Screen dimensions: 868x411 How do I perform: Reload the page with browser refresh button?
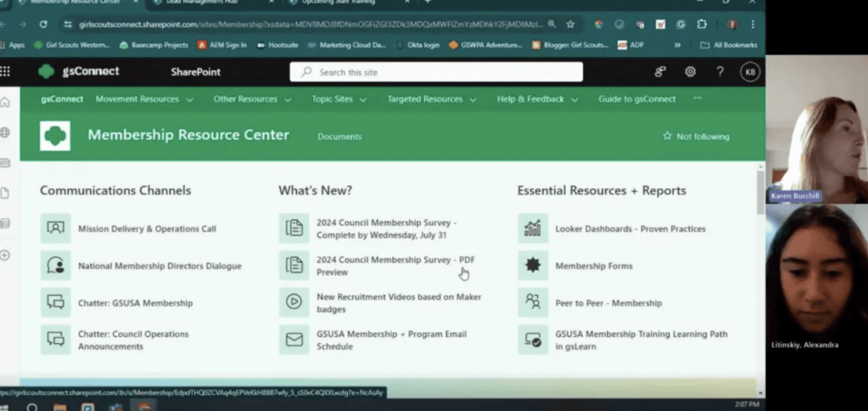pyautogui.click(x=44, y=24)
